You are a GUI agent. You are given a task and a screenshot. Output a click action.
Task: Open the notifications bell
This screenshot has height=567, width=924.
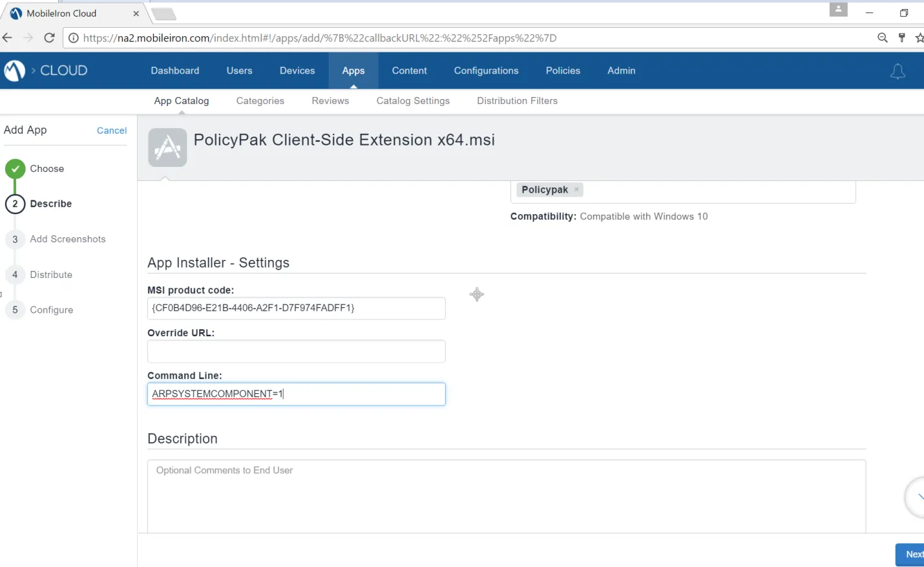[x=898, y=71]
